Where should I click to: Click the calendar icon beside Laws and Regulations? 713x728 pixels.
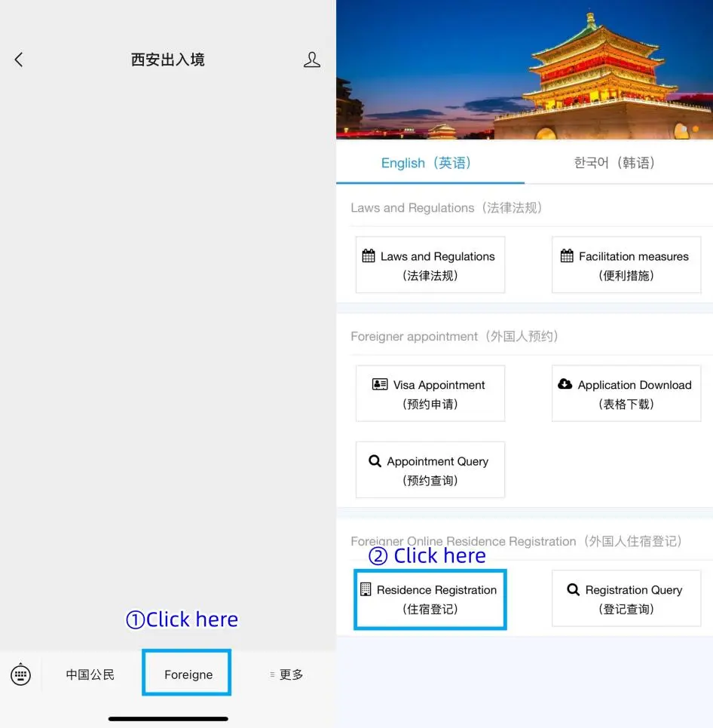click(x=369, y=256)
